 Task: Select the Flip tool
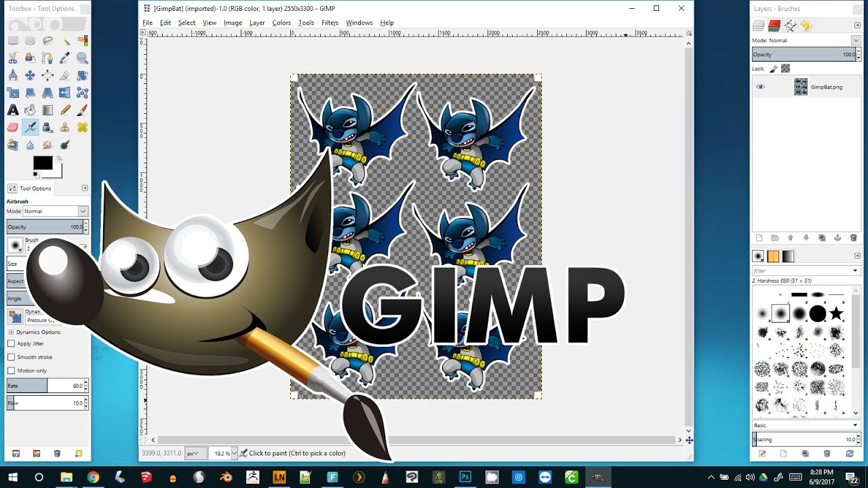(65, 93)
